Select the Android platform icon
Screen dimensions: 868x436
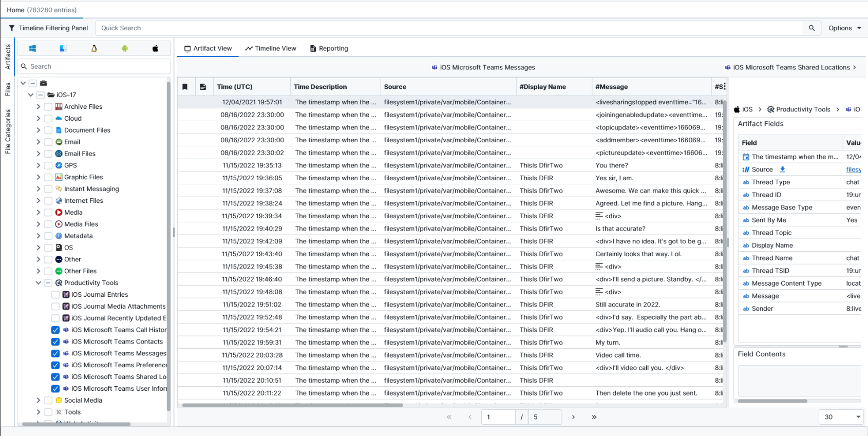(125, 48)
